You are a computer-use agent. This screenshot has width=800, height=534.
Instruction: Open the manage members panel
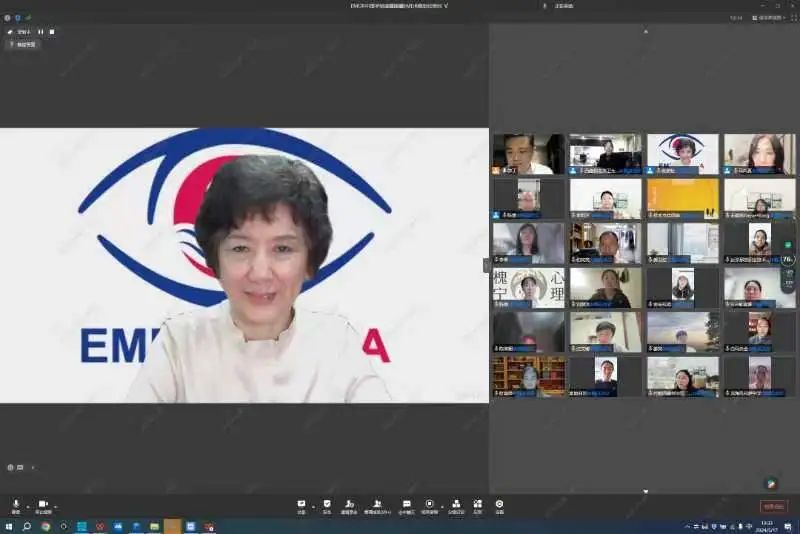point(377,506)
